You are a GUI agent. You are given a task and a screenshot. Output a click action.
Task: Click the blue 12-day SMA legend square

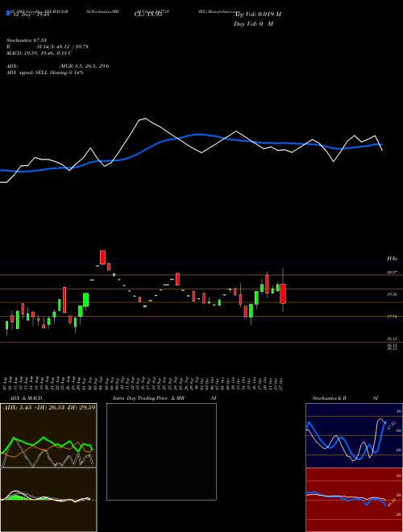point(8,14)
